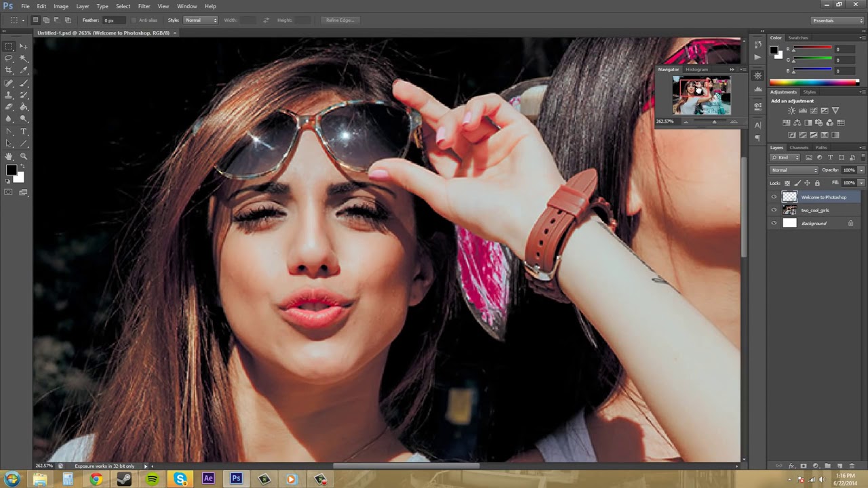Open the Opacity slider dropdown arrow
The height and width of the screenshot is (488, 868).
point(861,170)
